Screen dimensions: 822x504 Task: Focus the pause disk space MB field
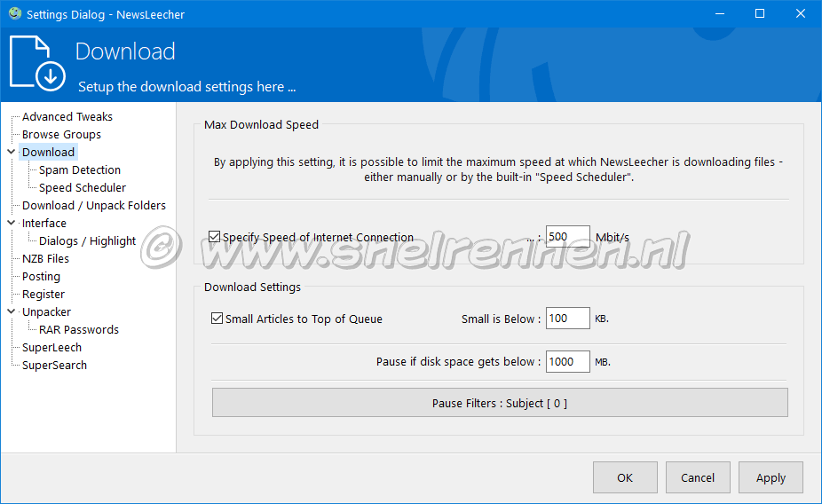568,361
